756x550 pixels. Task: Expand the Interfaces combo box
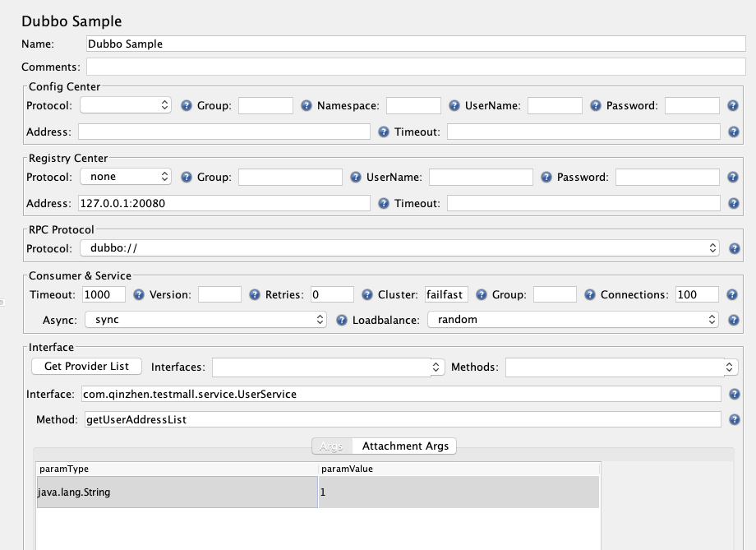(x=329, y=367)
